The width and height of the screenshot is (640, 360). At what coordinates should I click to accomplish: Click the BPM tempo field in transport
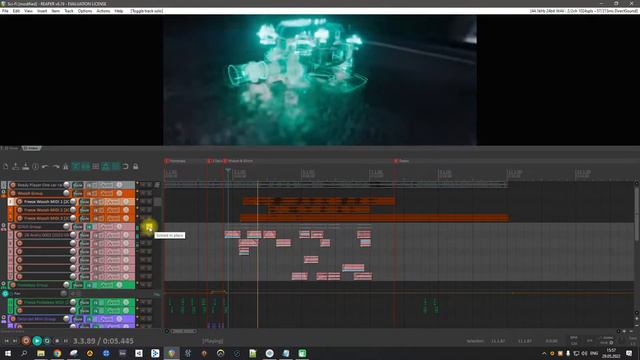(x=574, y=341)
